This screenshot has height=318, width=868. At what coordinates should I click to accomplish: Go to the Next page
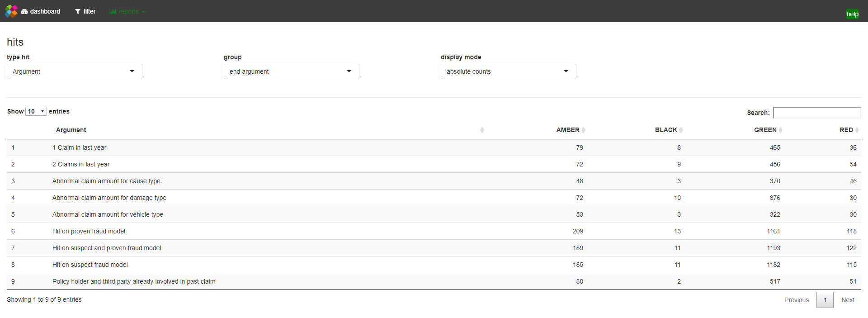point(848,300)
